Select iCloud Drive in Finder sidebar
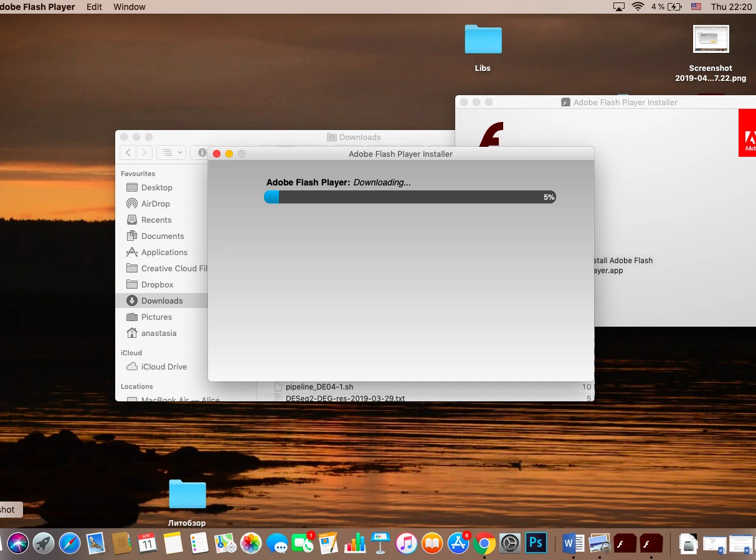The height and width of the screenshot is (560, 756). click(161, 366)
